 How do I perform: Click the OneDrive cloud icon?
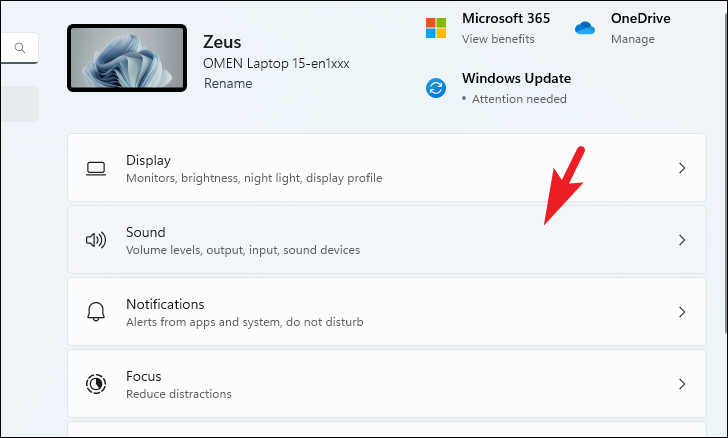pyautogui.click(x=585, y=28)
